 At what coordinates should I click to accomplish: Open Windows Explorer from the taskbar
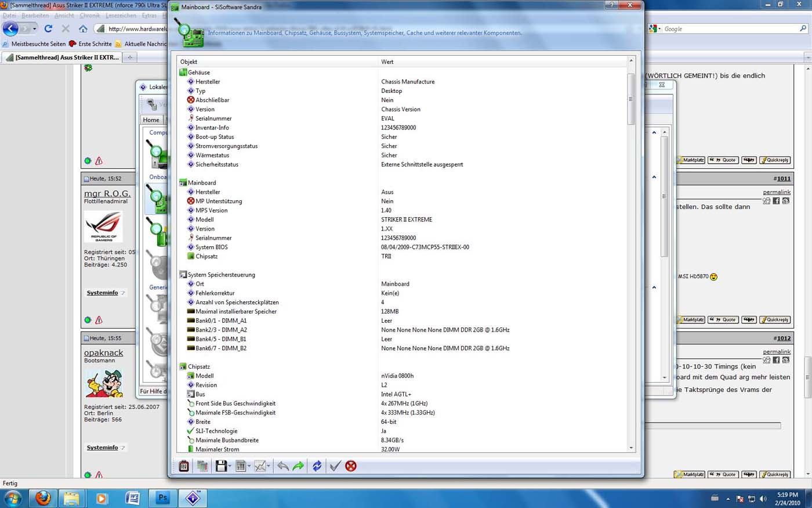click(71, 498)
